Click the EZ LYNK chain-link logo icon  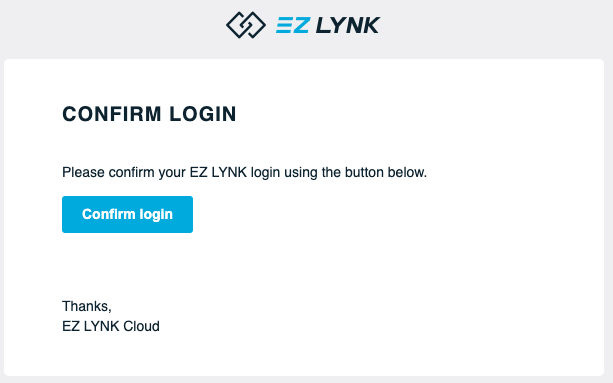[x=246, y=25]
